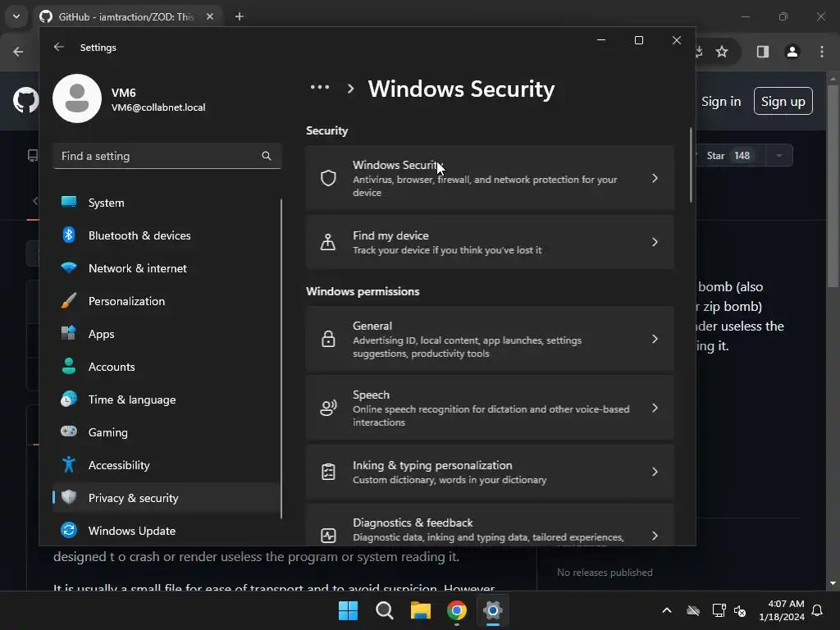Click Sign up button on GitHub

(x=783, y=101)
